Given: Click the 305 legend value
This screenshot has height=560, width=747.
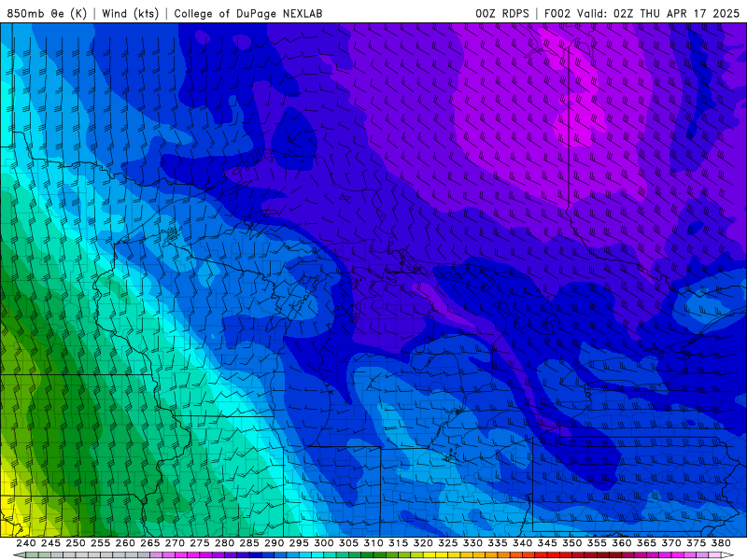Looking at the screenshot, I should click(x=348, y=543).
